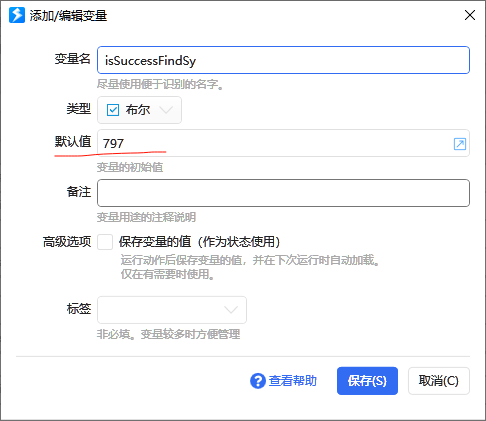The image size is (486, 421).
Task: Click the Quicker lightning logo in title bar
Action: coord(17,15)
